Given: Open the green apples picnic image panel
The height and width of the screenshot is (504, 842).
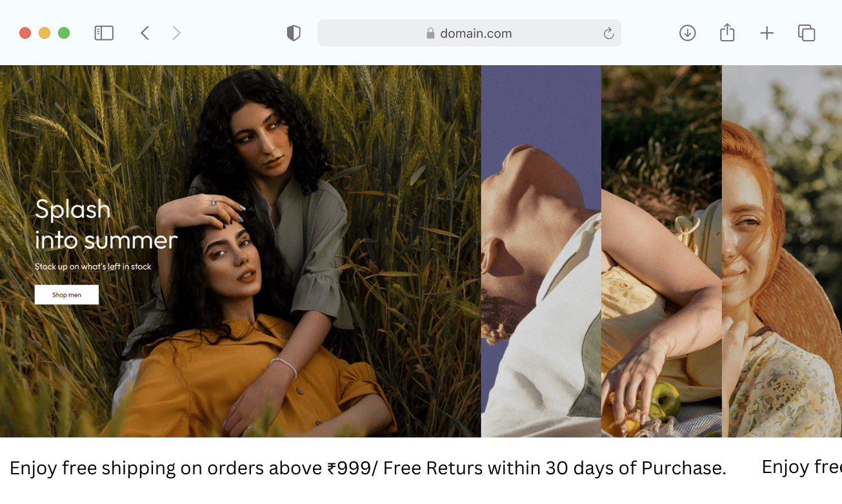Looking at the screenshot, I should [x=661, y=251].
